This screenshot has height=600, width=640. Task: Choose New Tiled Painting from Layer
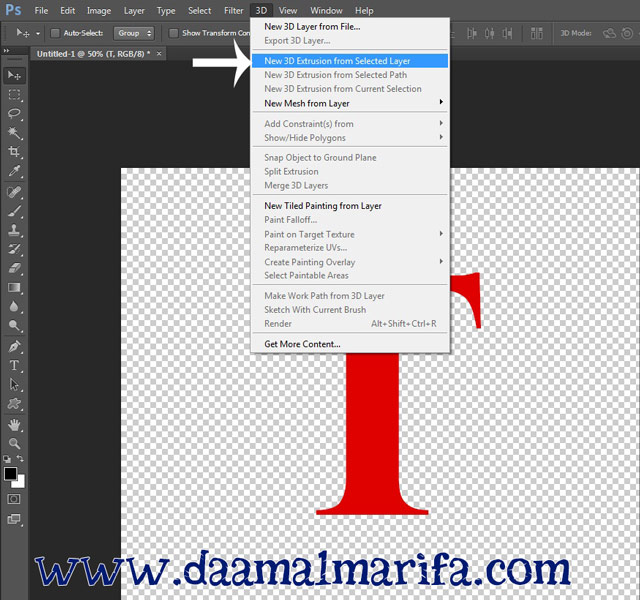click(350, 206)
